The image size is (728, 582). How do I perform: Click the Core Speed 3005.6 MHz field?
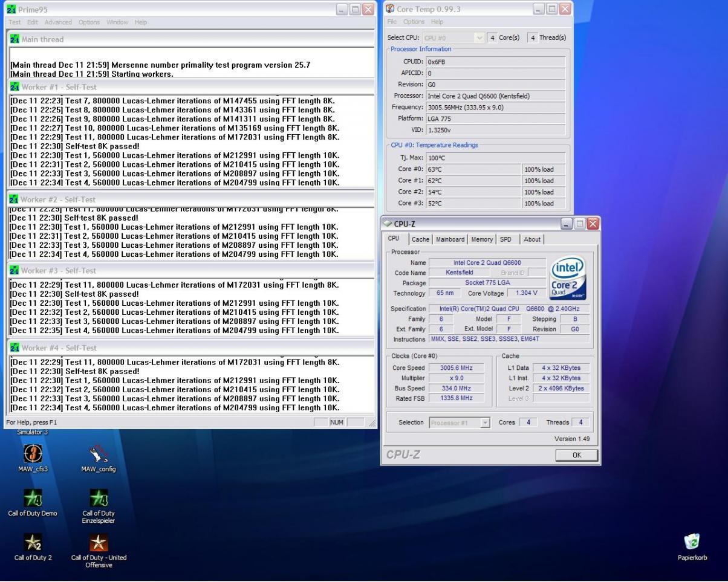tap(457, 367)
